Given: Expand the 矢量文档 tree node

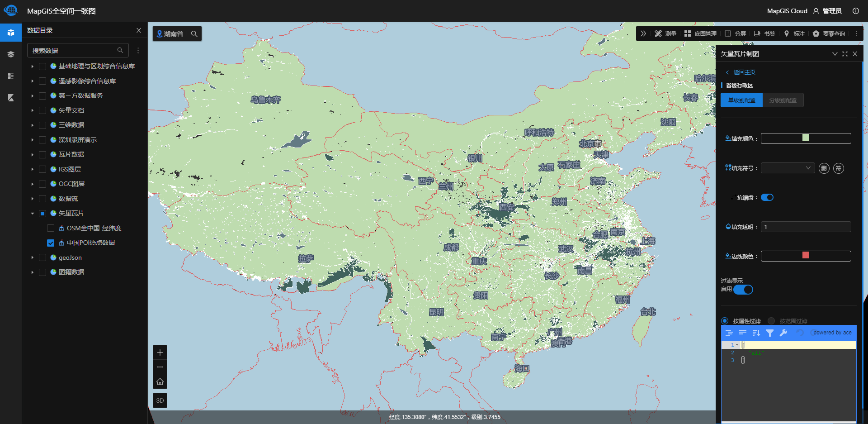Looking at the screenshot, I should [33, 110].
